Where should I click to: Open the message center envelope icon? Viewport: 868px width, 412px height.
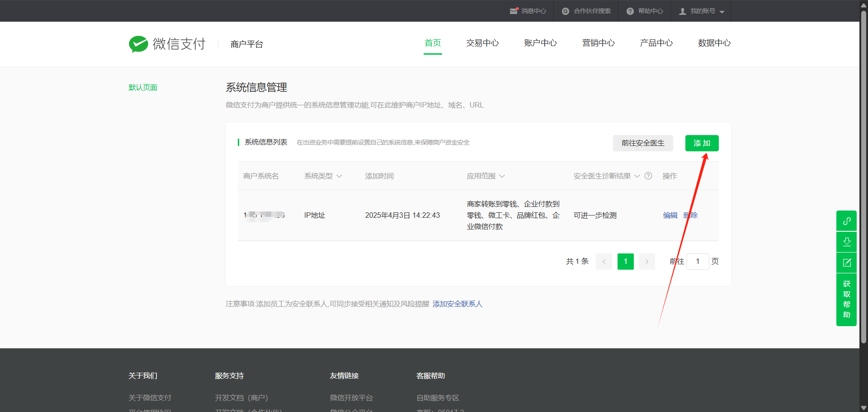(514, 11)
